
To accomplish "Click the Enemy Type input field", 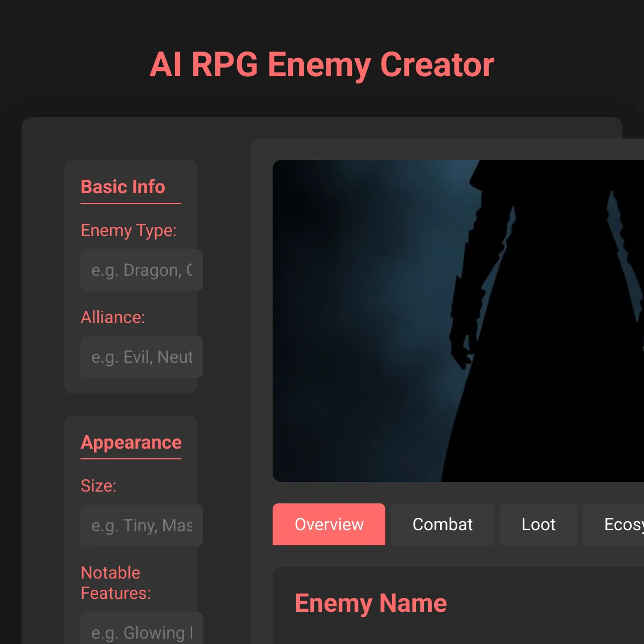I will 142,270.
